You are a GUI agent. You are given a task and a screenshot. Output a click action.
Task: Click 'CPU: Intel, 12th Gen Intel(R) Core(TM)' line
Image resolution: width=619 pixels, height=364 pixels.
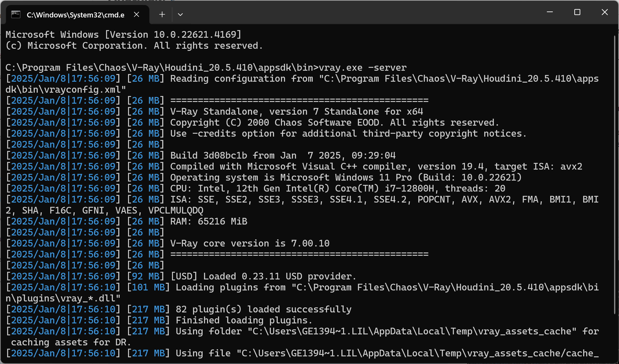coord(338,188)
